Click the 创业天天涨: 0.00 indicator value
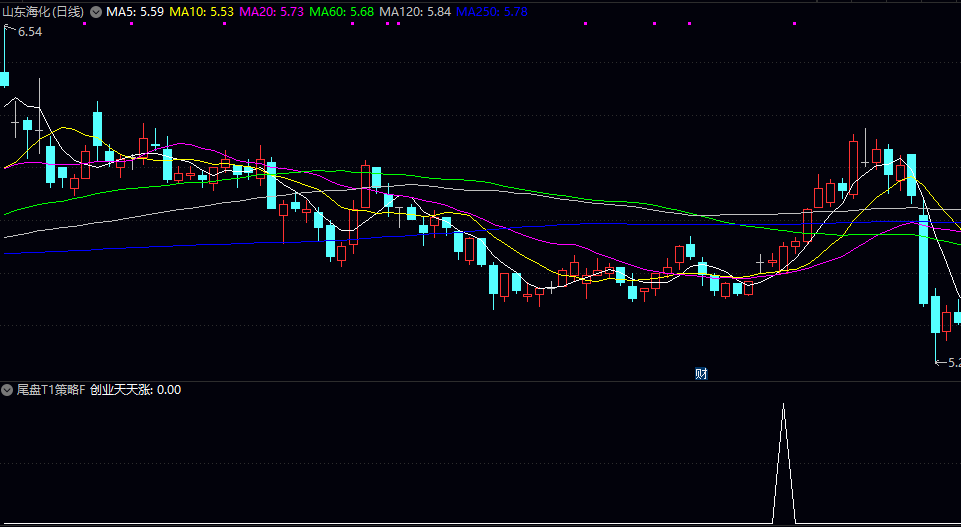The image size is (961, 527). click(x=135, y=390)
